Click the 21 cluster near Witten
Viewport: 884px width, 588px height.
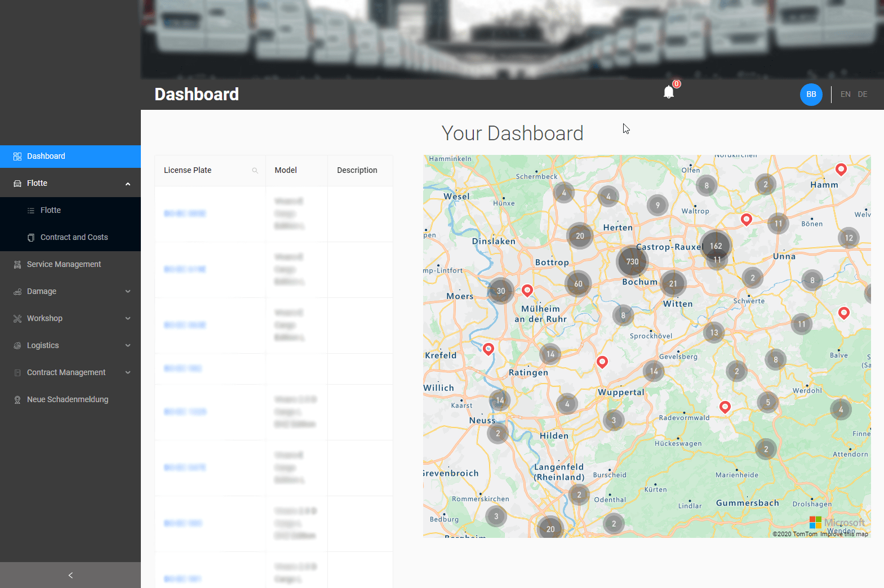tap(673, 284)
